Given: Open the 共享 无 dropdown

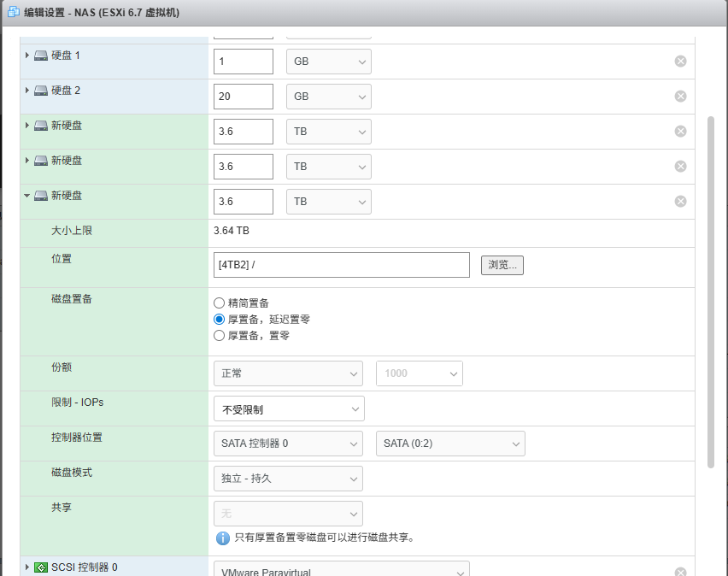Looking at the screenshot, I should (288, 514).
